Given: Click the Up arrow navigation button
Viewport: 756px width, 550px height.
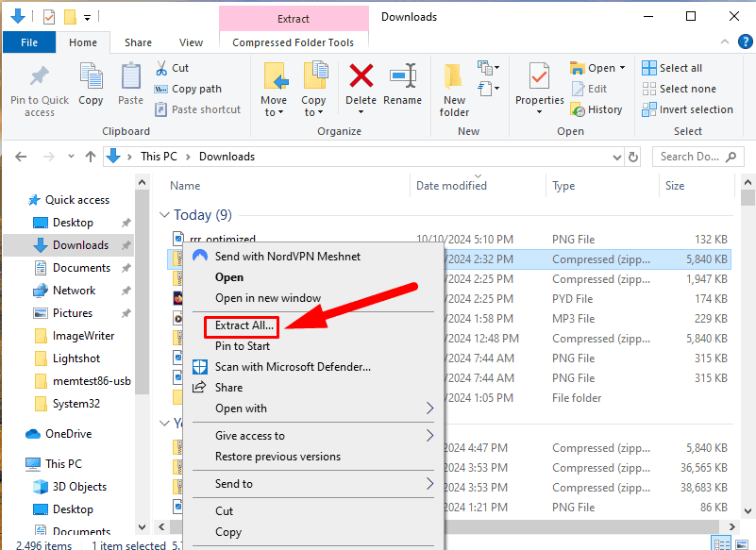Looking at the screenshot, I should click(x=91, y=157).
